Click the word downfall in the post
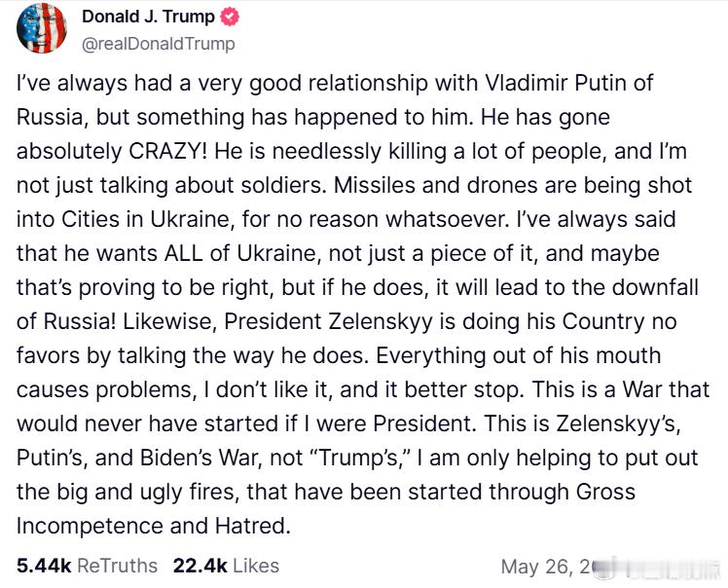This screenshot has width=728, height=588. coord(655,287)
